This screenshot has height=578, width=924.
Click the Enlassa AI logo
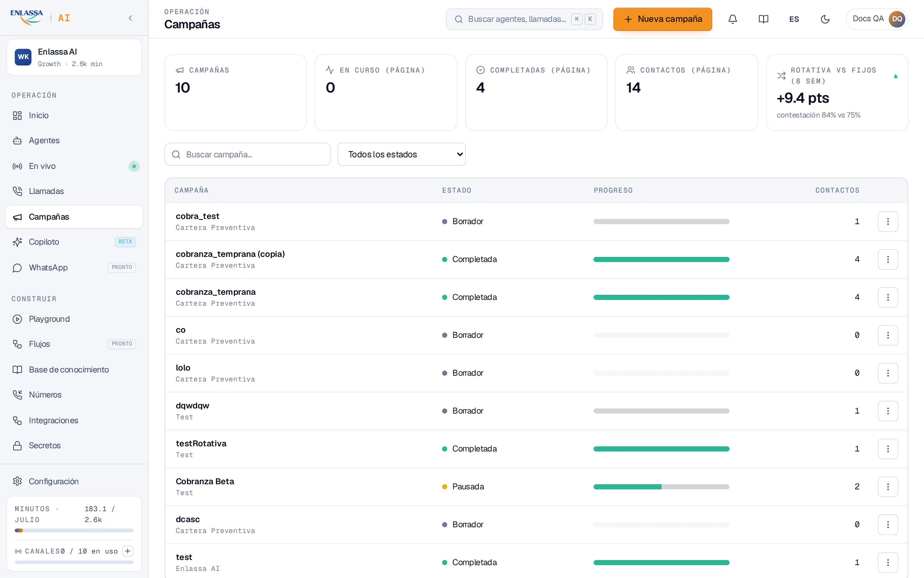pos(40,18)
